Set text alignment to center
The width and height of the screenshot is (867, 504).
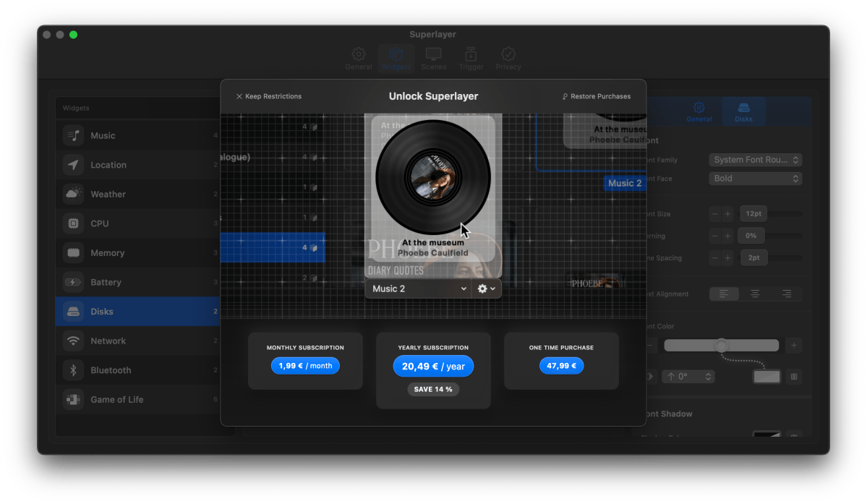[x=755, y=294]
